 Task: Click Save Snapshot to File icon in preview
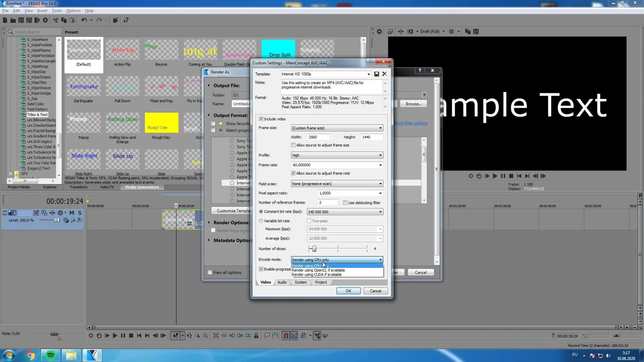pos(476,32)
